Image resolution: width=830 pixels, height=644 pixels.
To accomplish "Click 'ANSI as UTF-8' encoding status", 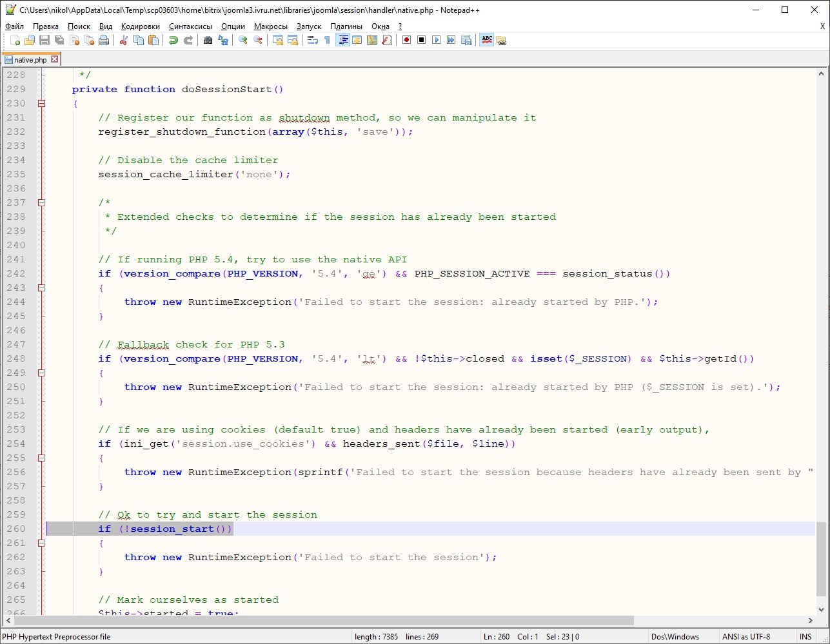I will [x=746, y=637].
